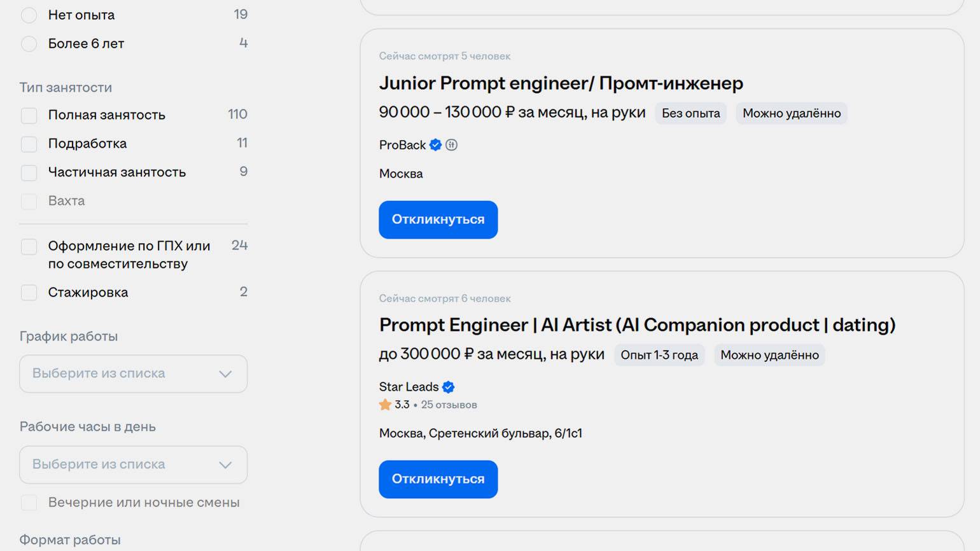Expand the 'Рабочие часы в день' dropdown
The width and height of the screenshot is (980, 551).
(133, 464)
